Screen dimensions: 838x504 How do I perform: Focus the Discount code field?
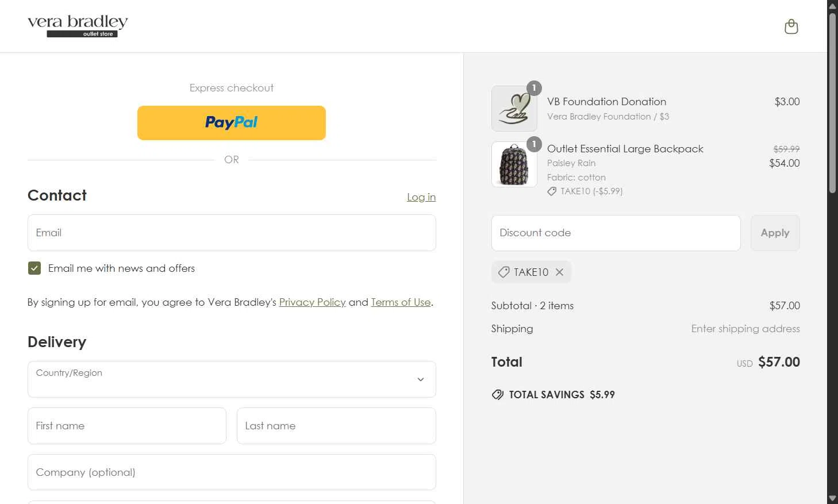[x=616, y=233]
